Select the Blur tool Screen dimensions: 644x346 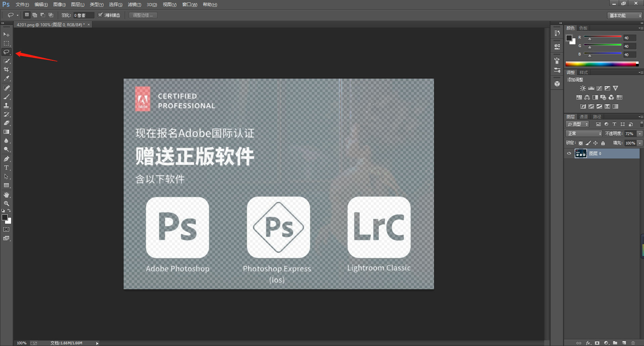6,141
